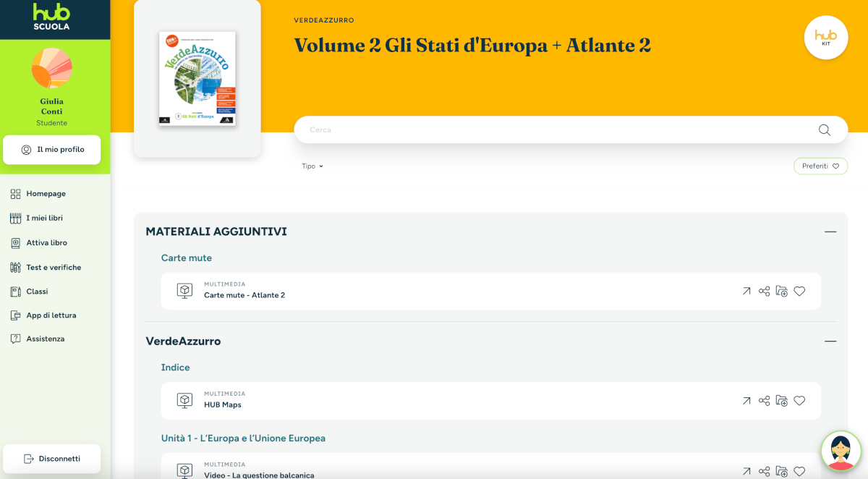The width and height of the screenshot is (868, 479).
Task: Click the Test e verifiche icon
Action: click(15, 268)
